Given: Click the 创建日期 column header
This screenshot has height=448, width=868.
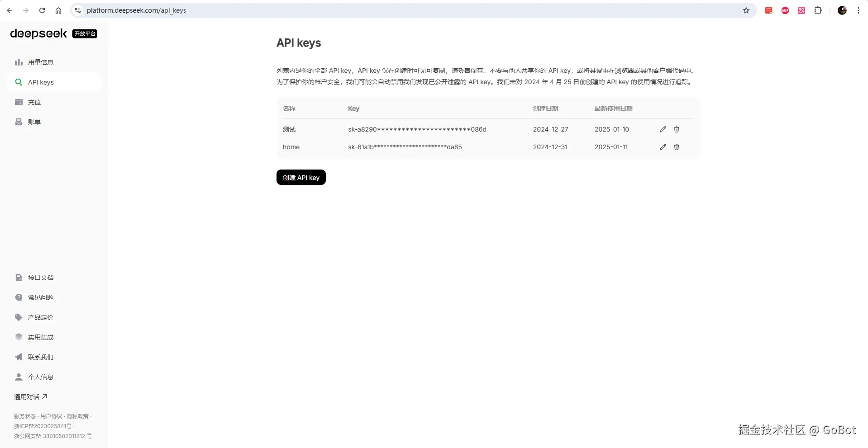Looking at the screenshot, I should 546,108.
